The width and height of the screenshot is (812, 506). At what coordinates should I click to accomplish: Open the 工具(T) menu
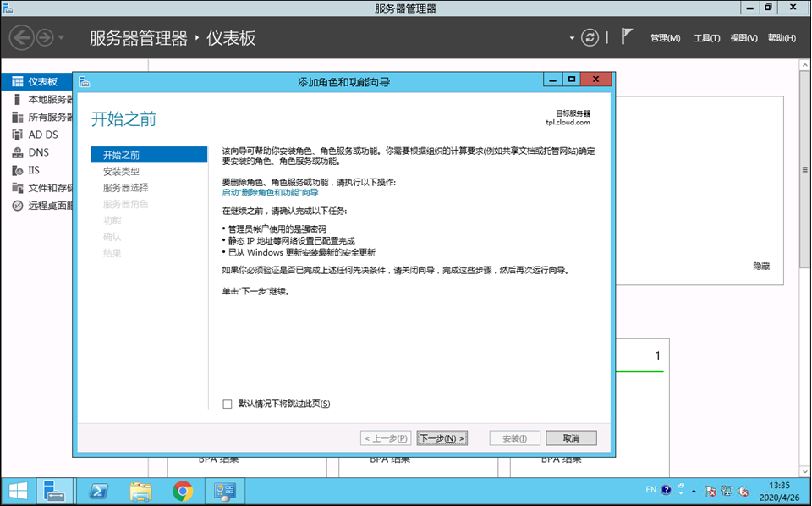tap(706, 38)
